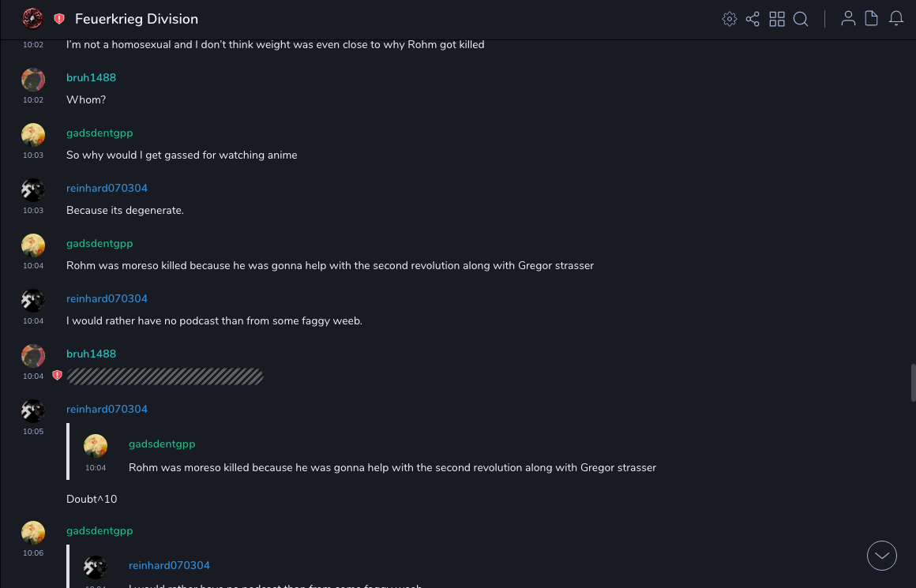
Task: Open bruh1488's username on the 10:02 message
Action: click(x=91, y=77)
